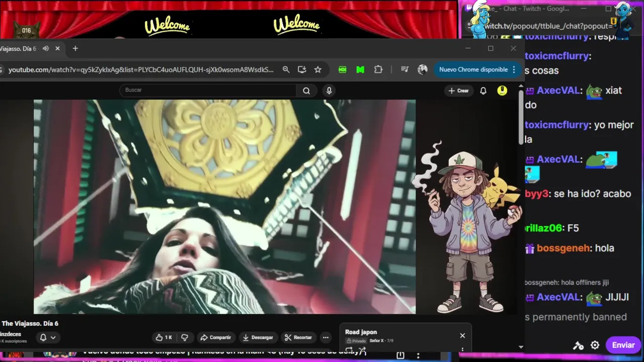The image size is (644, 362).
Task: Click toxicmcflurry username beside yo mejor
Action: tap(556, 125)
